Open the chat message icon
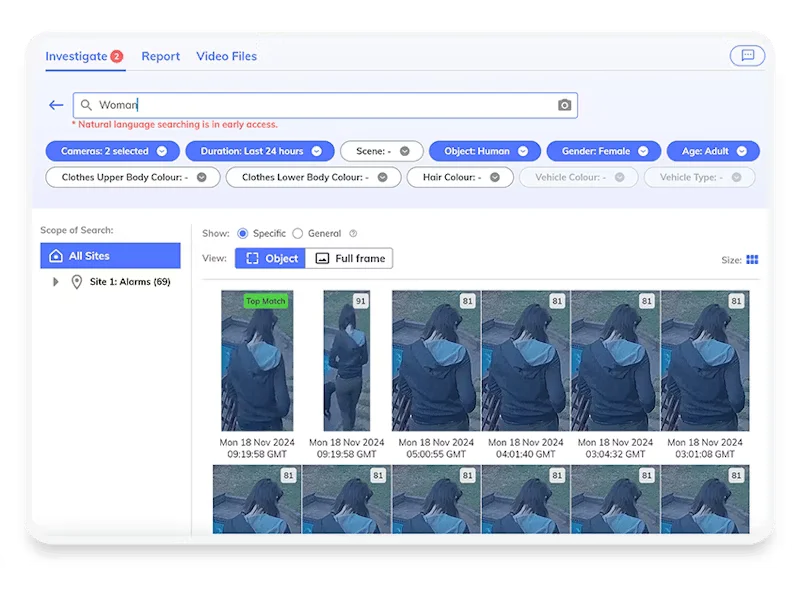The image size is (800, 600). pos(747,56)
